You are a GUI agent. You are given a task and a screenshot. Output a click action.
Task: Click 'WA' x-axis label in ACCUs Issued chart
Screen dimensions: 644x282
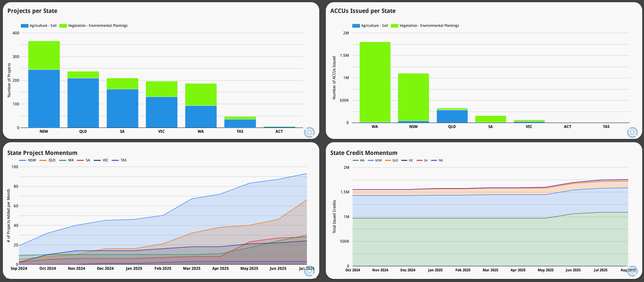click(375, 127)
